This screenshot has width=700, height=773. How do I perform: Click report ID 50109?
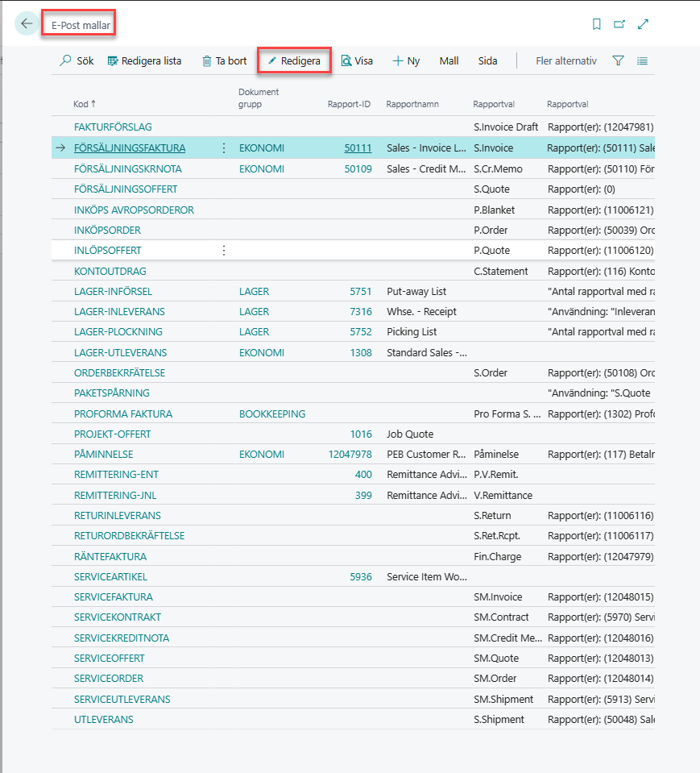(358, 168)
